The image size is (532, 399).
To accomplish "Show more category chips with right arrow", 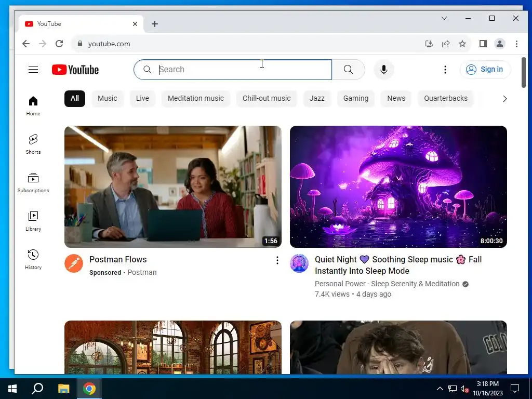I will pos(505,99).
